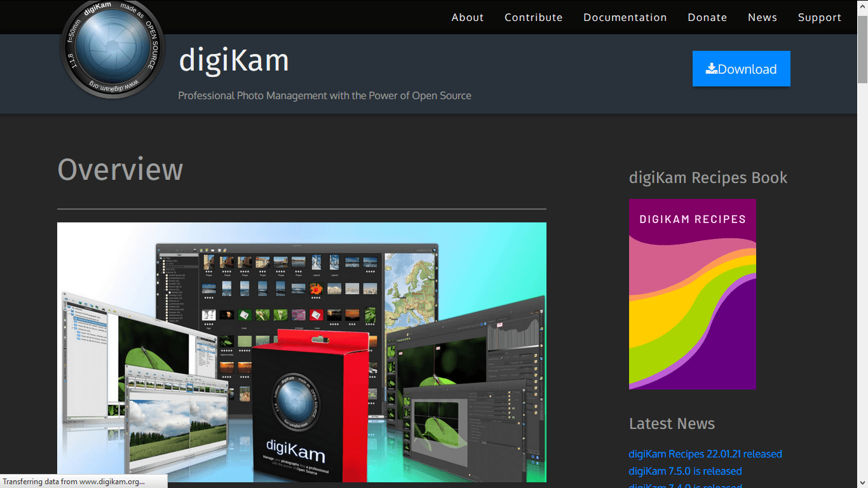This screenshot has height=488, width=868.
Task: Open the Contribute navigation link
Action: tap(534, 17)
